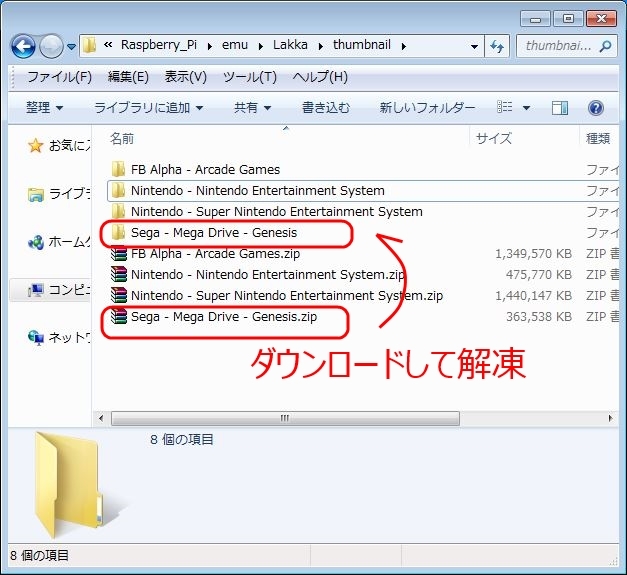Open ネットワーク in the sidebar
Screen dimensions: 627x575
58,338
